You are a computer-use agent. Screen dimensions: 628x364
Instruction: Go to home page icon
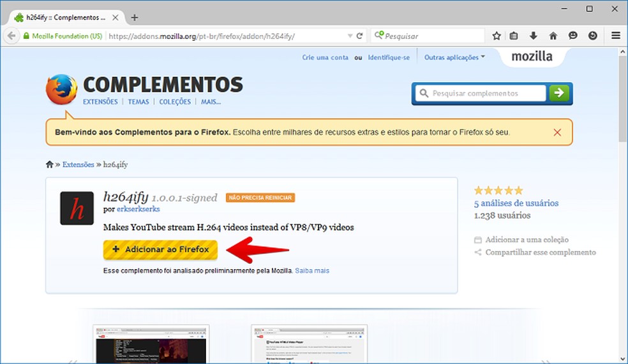[x=553, y=36]
